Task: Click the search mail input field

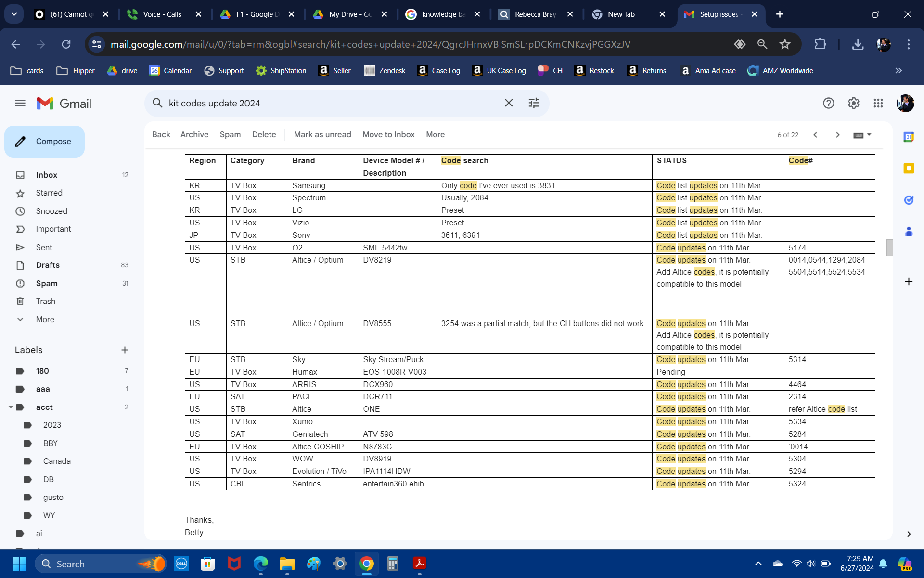Action: pos(332,103)
